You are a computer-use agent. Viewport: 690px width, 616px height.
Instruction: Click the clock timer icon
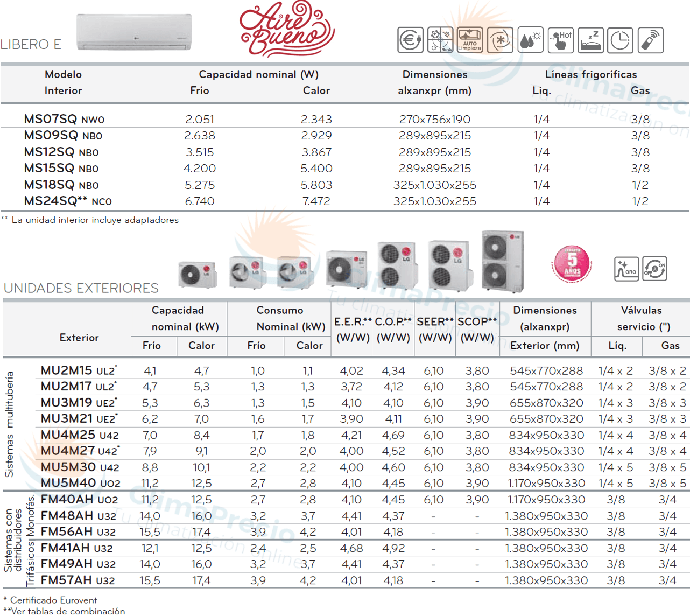620,40
